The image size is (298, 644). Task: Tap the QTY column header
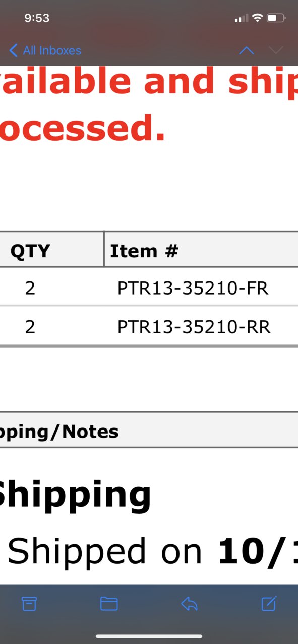point(30,250)
